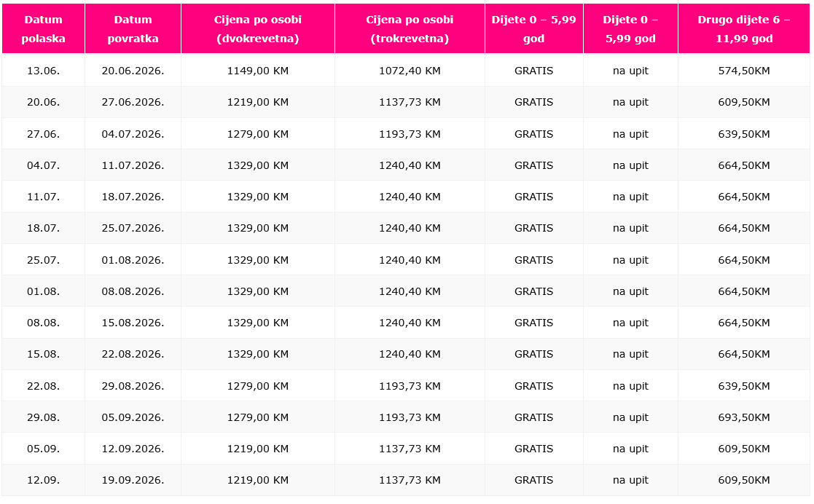Click 'na upit' in the 15.08. departure row
The image size is (814, 504).
pyautogui.click(x=630, y=354)
